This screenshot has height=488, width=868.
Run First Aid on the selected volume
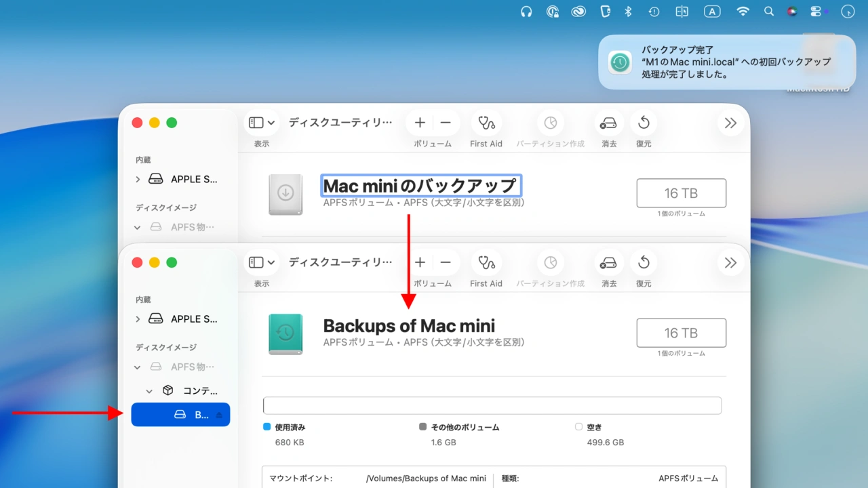point(486,262)
